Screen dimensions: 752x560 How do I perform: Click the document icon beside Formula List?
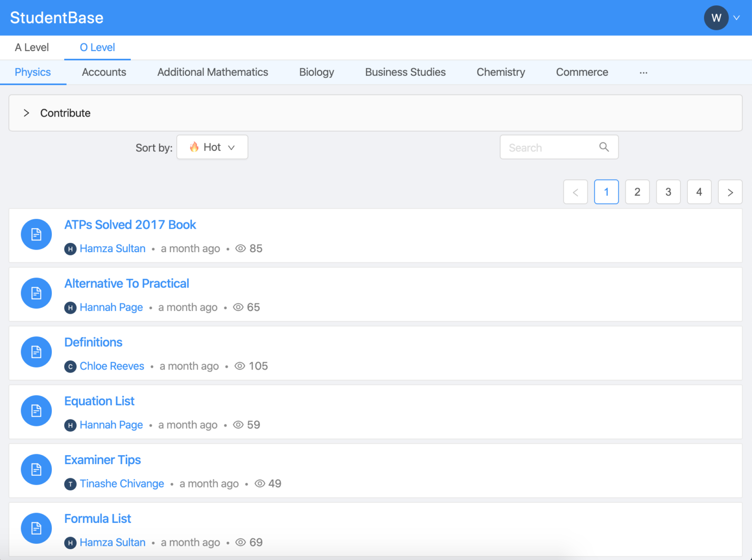36,528
